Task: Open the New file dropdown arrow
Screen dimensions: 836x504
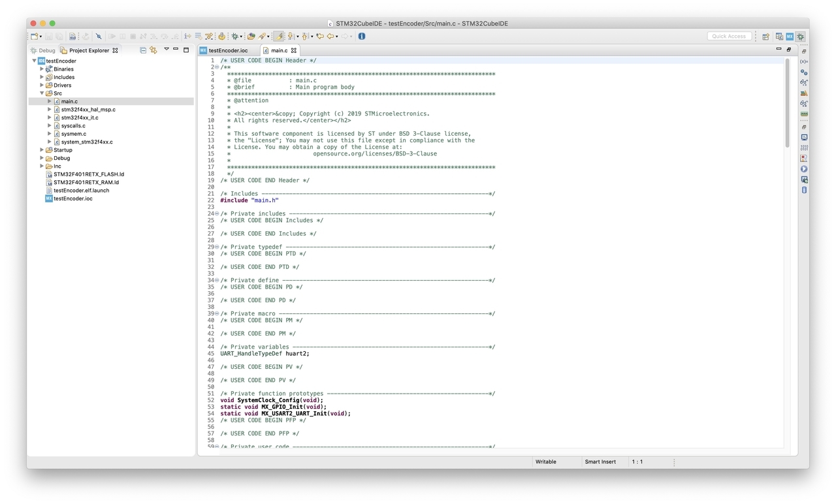Action: point(40,37)
